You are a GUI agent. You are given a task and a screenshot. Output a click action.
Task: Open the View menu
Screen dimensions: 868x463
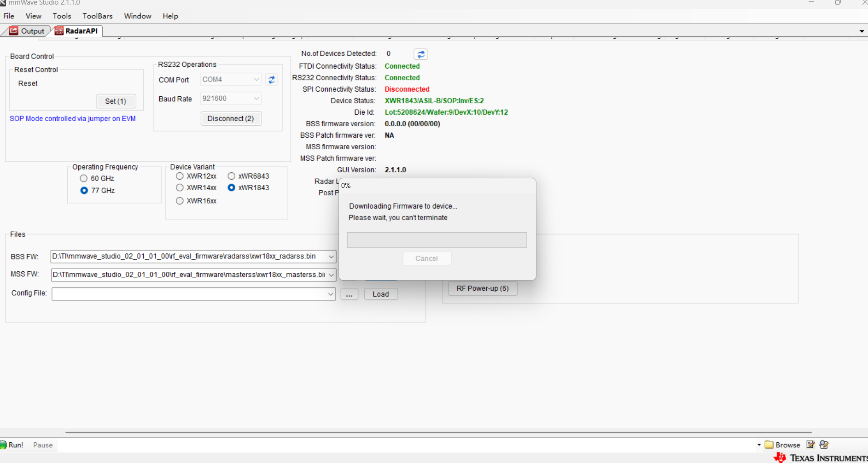click(x=34, y=16)
